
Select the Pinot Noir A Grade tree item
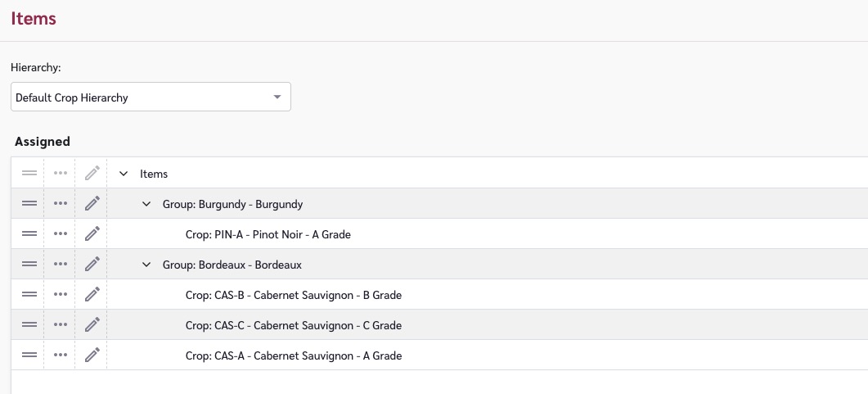click(x=268, y=234)
